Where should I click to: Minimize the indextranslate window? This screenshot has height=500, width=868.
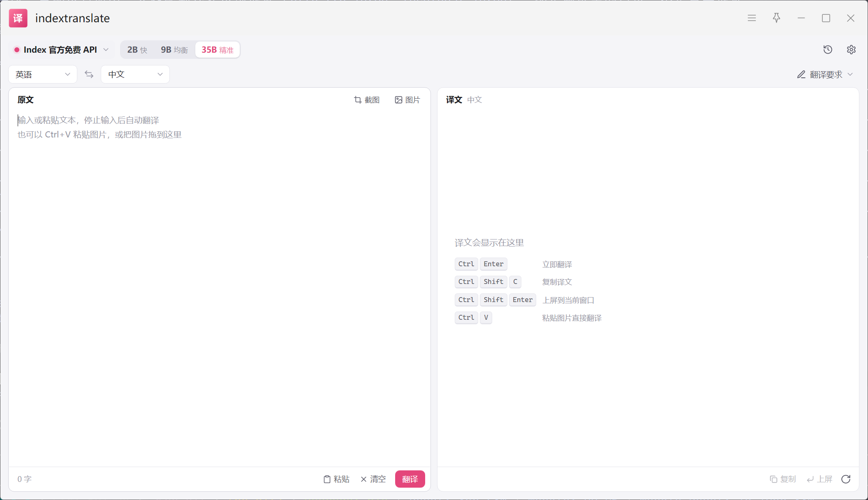(801, 18)
